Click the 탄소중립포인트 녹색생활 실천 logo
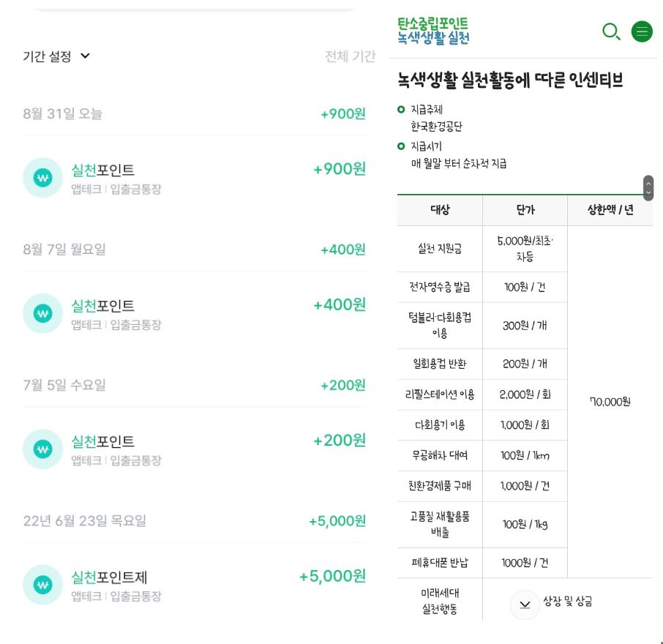The image size is (663, 644). click(x=432, y=31)
